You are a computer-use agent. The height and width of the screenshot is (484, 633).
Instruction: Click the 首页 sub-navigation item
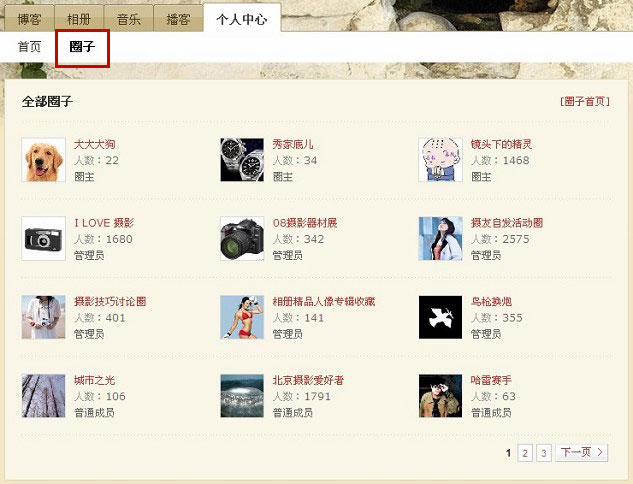pos(29,46)
